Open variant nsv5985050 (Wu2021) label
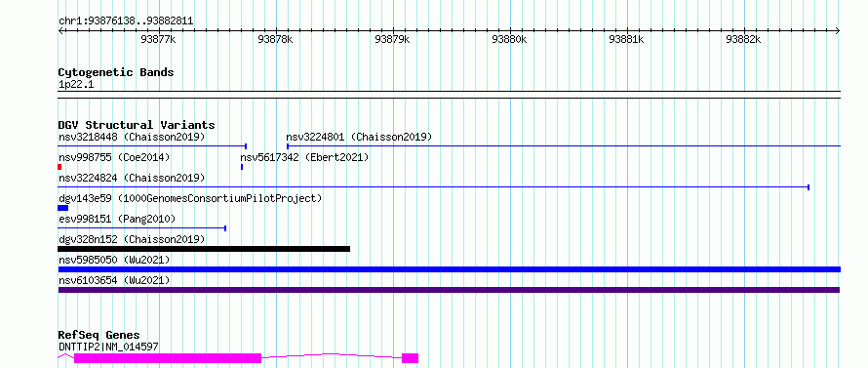The height and width of the screenshot is (368, 868). 114,260
